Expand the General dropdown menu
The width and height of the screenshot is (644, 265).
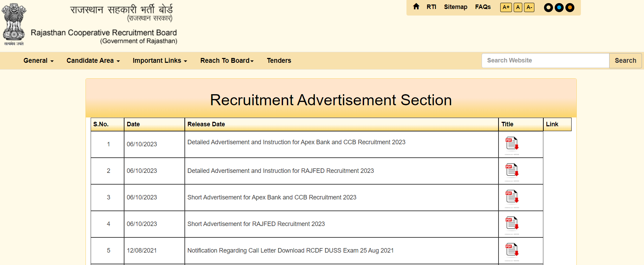[x=38, y=61]
